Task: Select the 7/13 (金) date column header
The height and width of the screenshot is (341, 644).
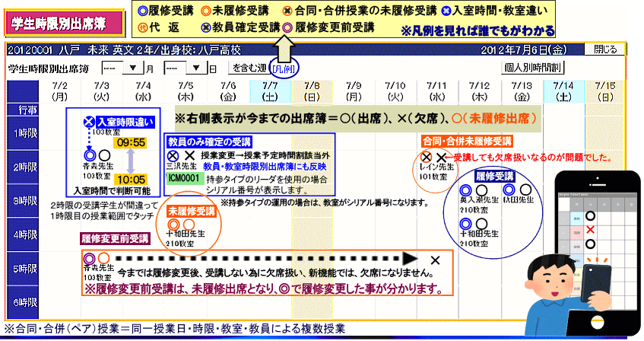Action: (x=522, y=91)
